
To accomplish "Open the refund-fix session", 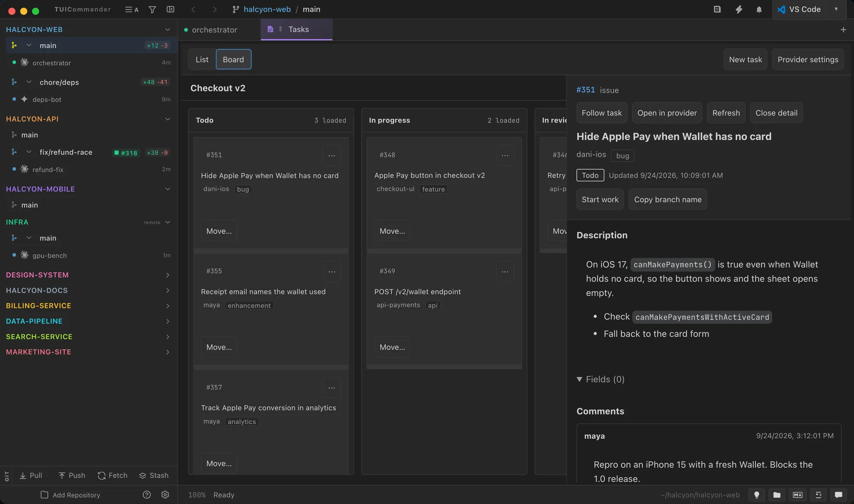I will coord(89,169).
